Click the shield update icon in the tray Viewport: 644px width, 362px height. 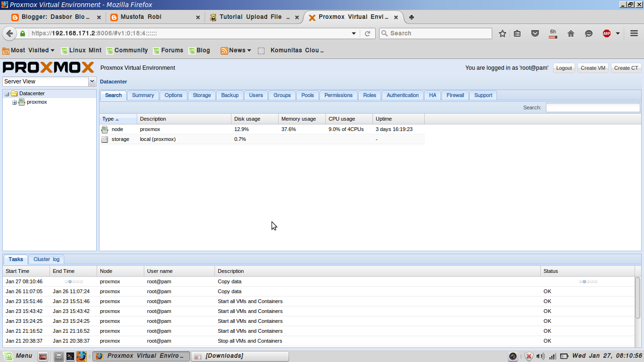point(529,356)
